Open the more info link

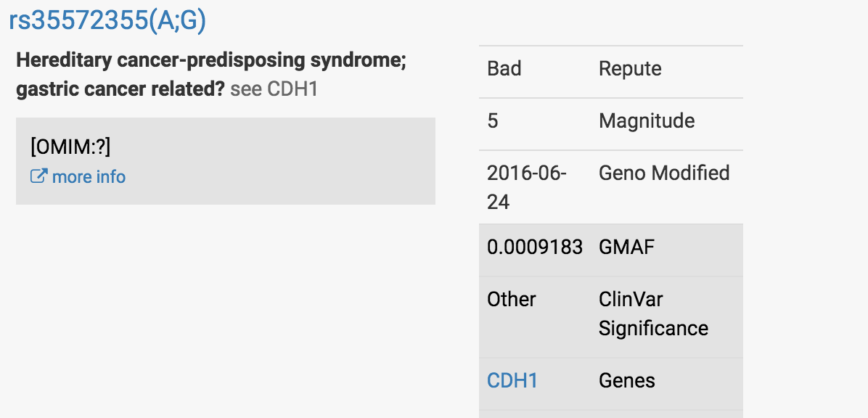pos(89,176)
